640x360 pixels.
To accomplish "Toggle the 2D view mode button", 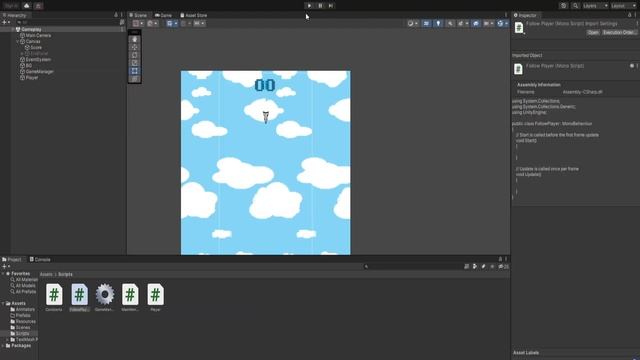I will coord(426,24).
